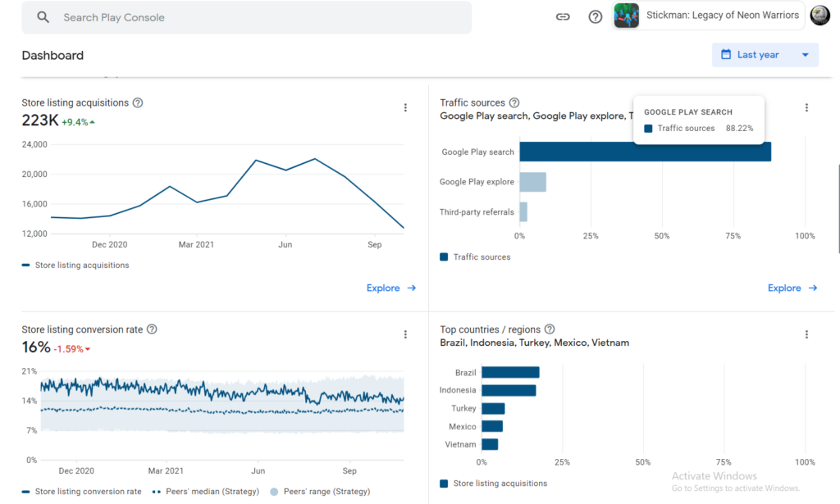Open Store listing conversion rate options menu
Screen dimensions: 840x504
[x=405, y=334]
